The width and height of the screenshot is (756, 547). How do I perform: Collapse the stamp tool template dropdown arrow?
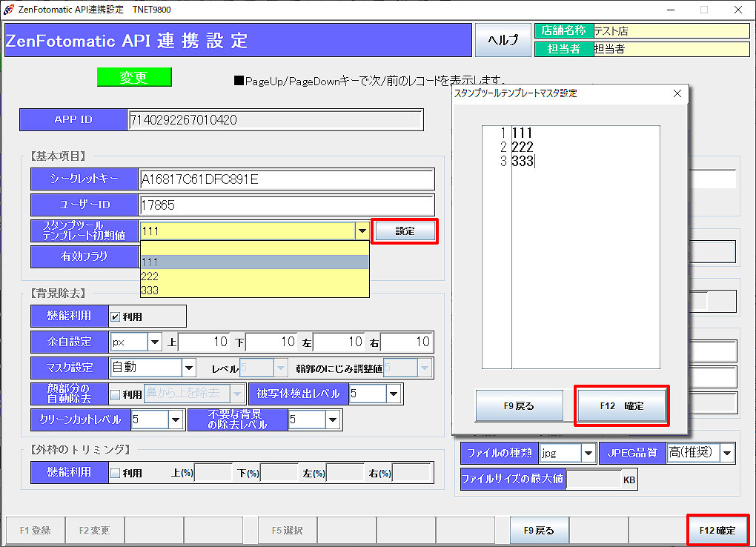click(362, 231)
